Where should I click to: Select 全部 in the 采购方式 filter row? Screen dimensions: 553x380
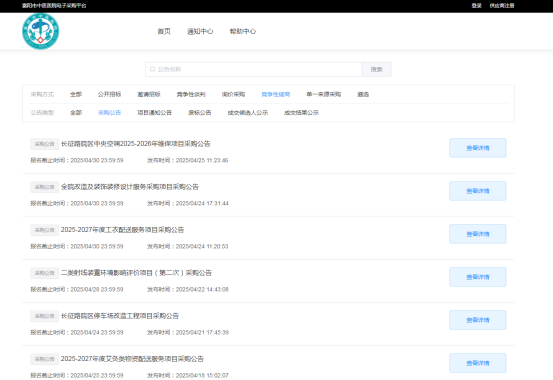coord(76,94)
